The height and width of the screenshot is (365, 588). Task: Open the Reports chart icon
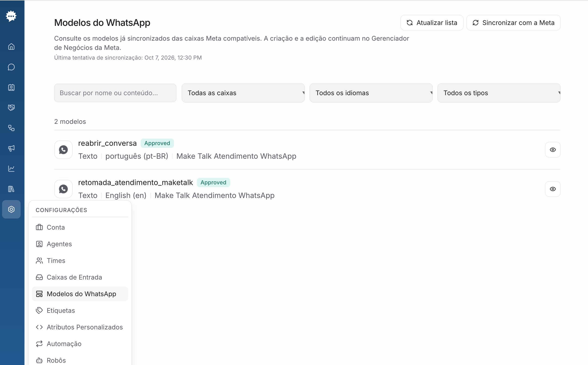(11, 168)
